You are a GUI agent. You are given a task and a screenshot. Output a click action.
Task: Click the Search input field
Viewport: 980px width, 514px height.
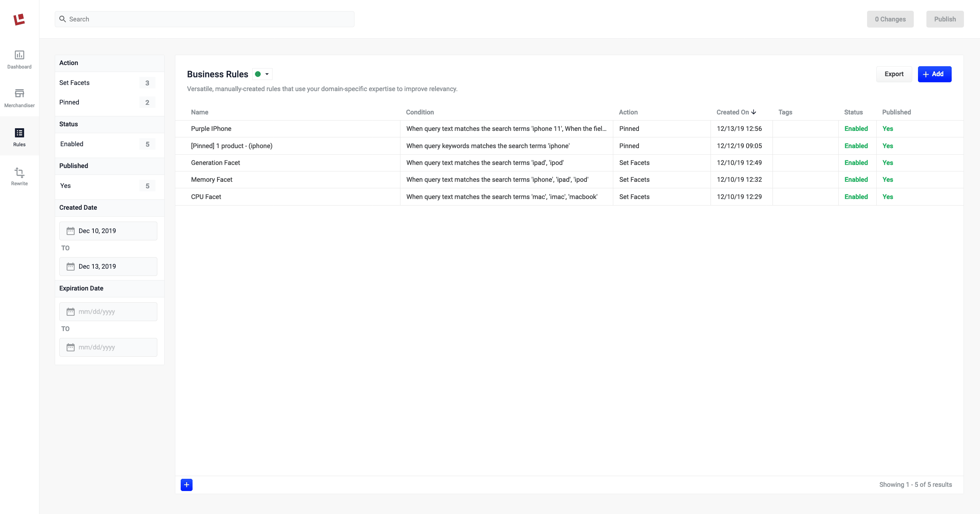205,19
